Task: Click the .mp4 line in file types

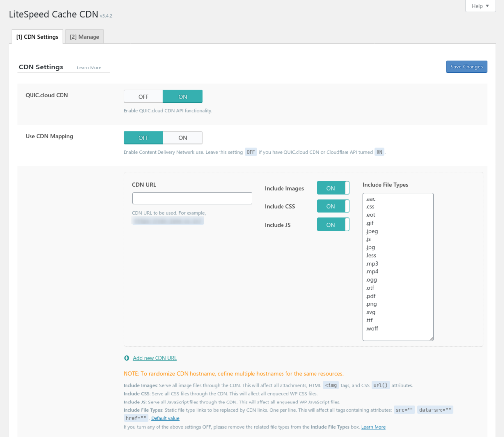Action: click(x=372, y=271)
